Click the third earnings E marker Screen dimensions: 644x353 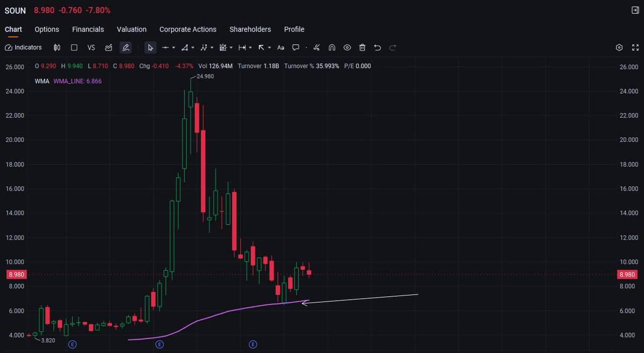253,344
